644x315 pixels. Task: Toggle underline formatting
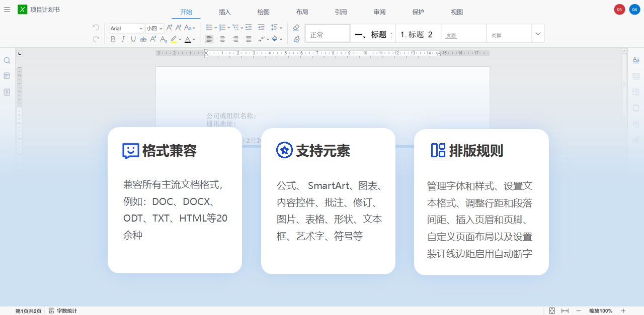(133, 39)
